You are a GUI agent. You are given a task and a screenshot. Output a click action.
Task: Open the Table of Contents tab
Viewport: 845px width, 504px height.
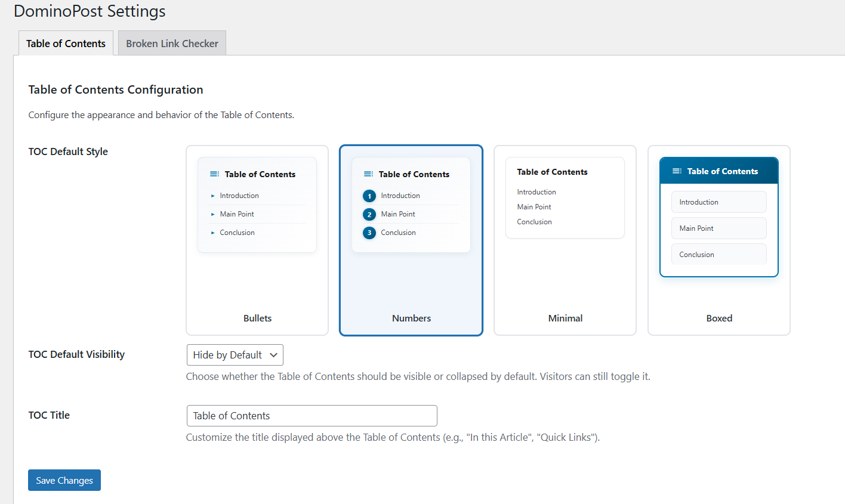(x=66, y=44)
